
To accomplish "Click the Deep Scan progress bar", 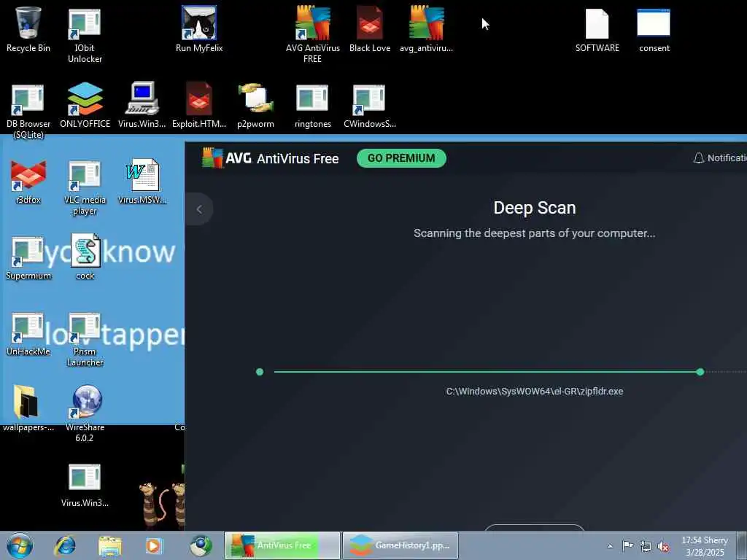I will pos(487,372).
